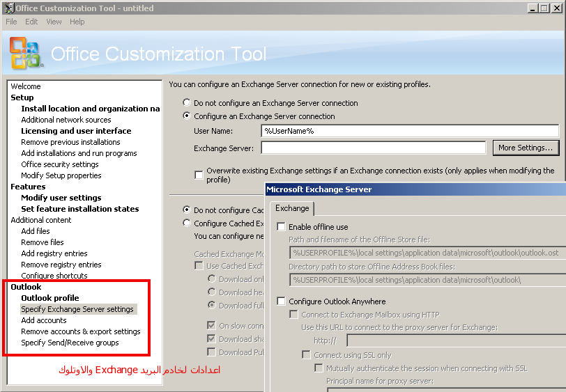Open the View menu
Viewport: 566px width, 392px height.
[54, 22]
